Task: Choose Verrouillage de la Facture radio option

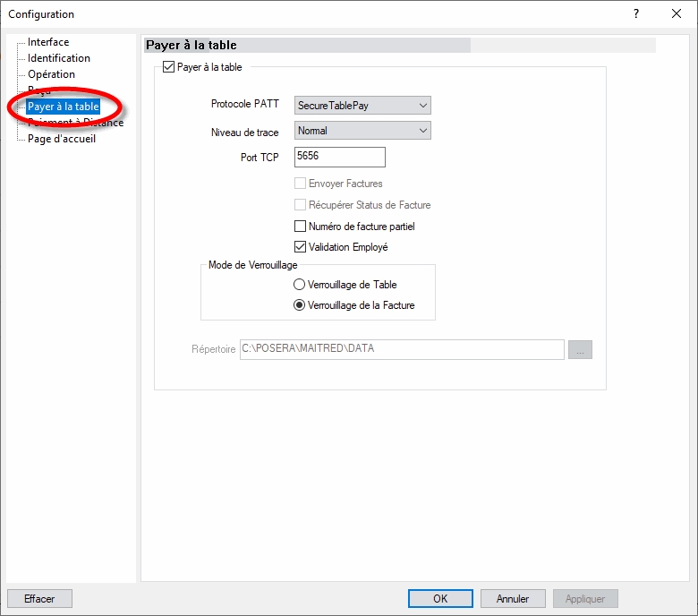Action: 300,305
